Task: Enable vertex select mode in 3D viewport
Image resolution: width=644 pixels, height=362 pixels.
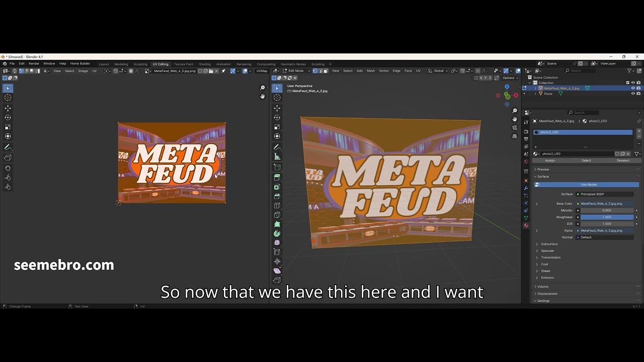Action: click(315, 71)
